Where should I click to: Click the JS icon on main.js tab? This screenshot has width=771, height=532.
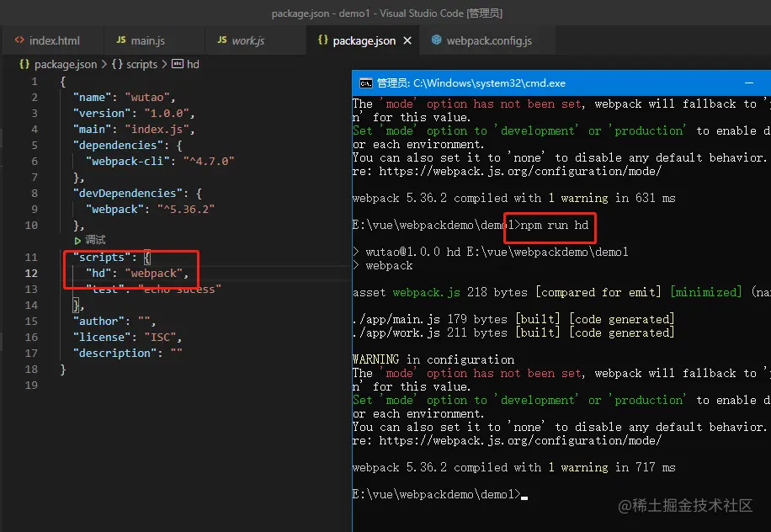[121, 40]
